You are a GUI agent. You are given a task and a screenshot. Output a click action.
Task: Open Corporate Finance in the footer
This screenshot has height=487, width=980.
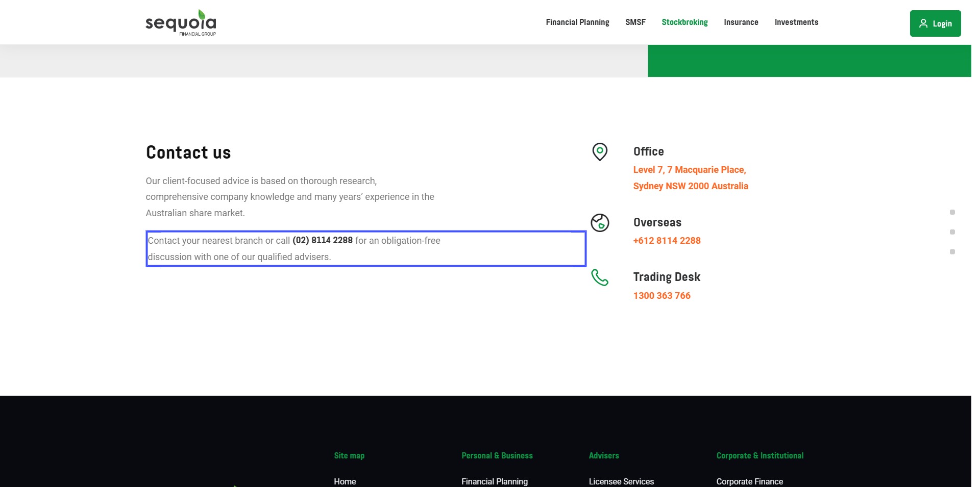749,481
